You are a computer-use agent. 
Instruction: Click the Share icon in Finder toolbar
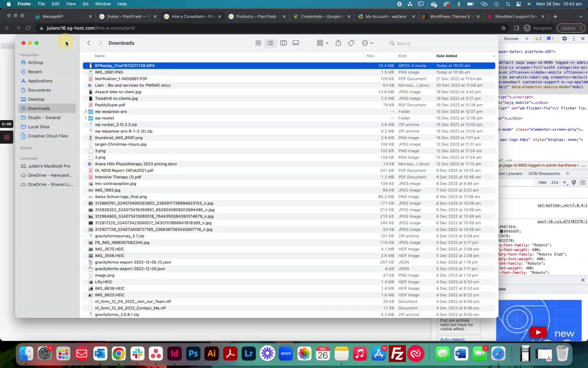[x=338, y=43]
